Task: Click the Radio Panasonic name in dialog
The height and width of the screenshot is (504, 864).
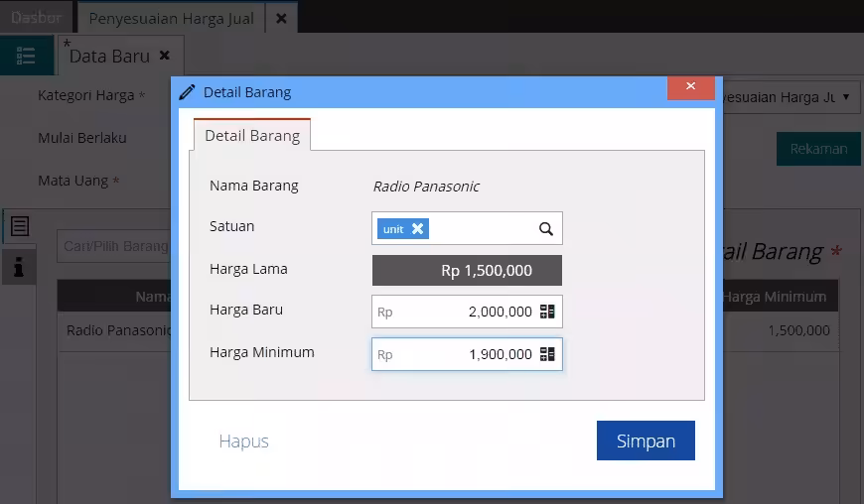Action: coord(426,187)
